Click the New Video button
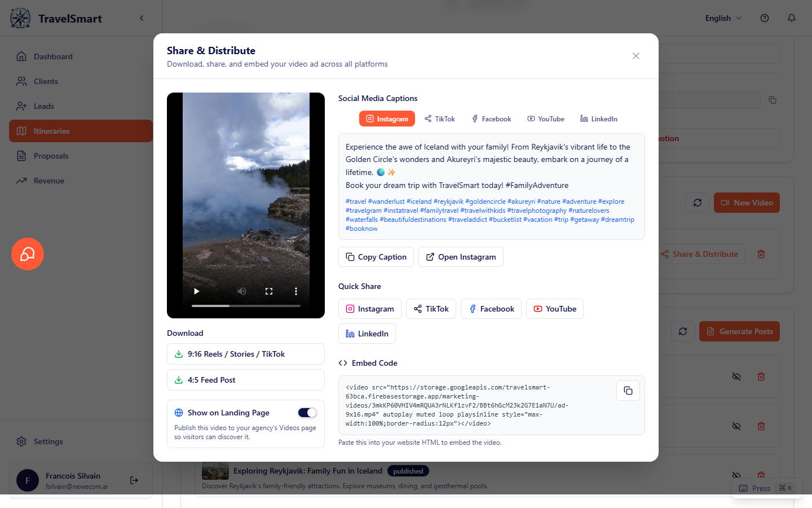This screenshot has width=812, height=508. click(x=747, y=203)
